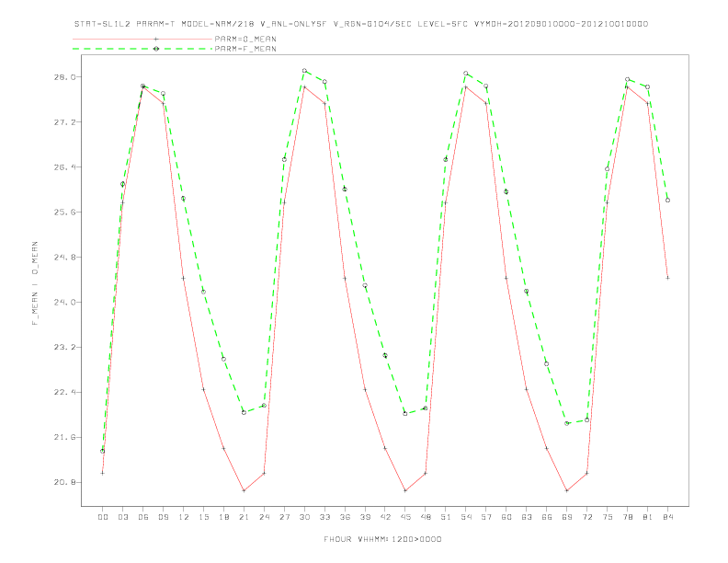Click the x-axis tick label 48
The width and height of the screenshot is (728, 563).
pos(426,517)
